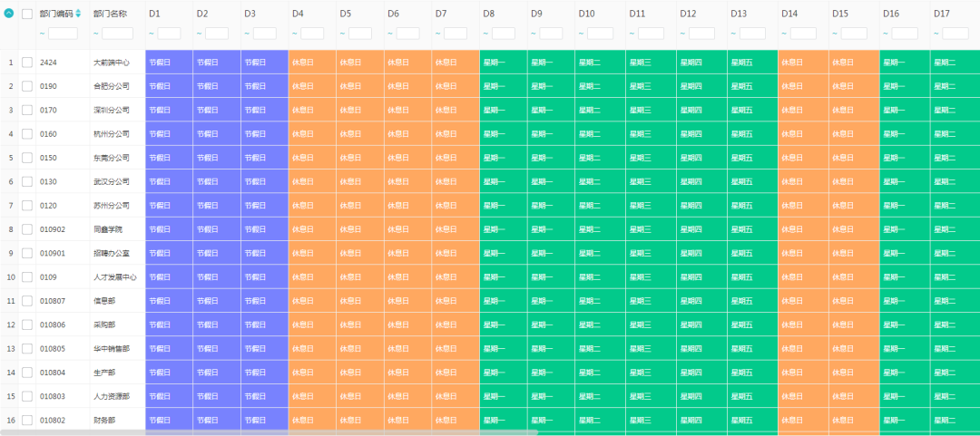Collapse the filter row with the circular chevron icon

tap(9, 14)
